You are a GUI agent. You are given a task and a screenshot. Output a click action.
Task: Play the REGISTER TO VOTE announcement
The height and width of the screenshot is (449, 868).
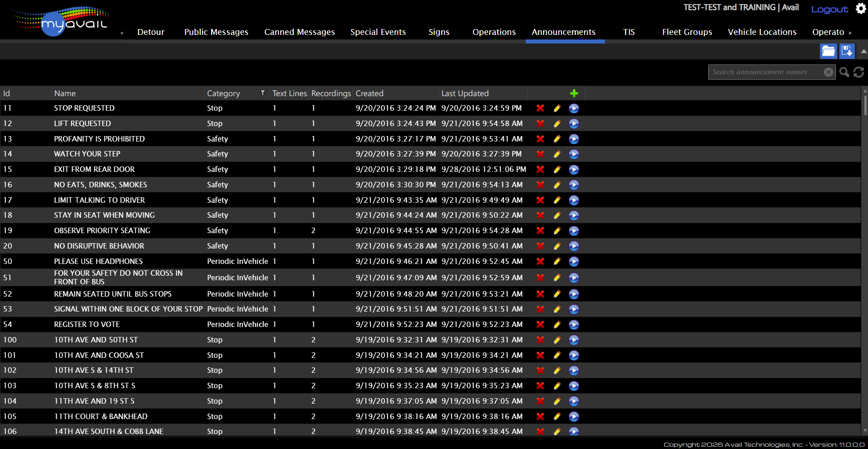click(x=574, y=325)
